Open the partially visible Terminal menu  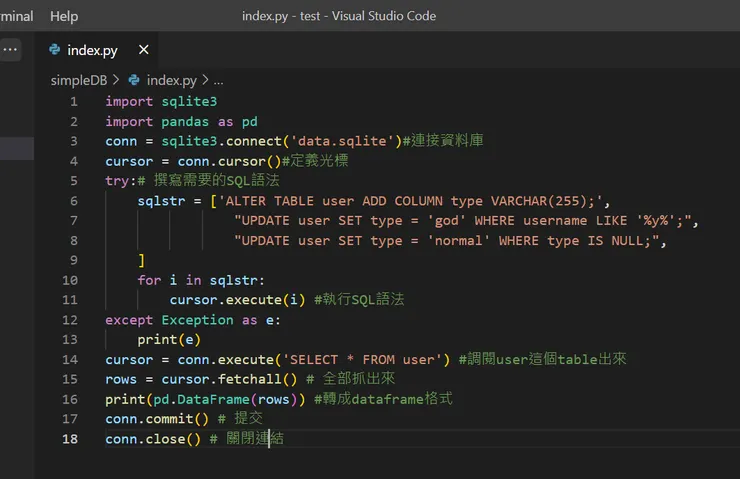(16, 16)
